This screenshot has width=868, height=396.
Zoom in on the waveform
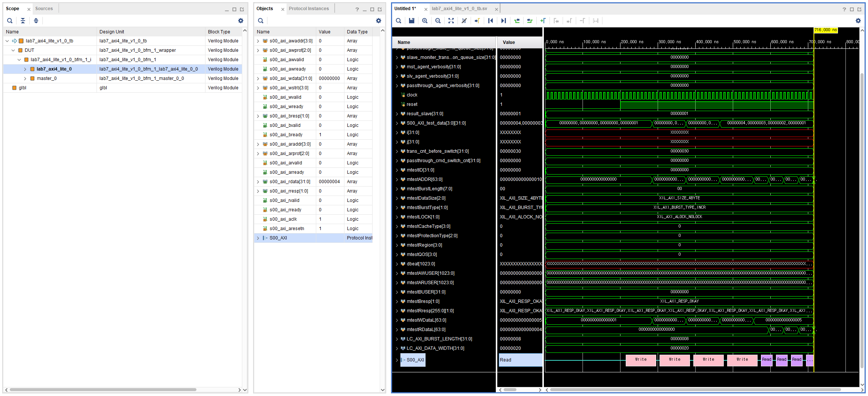click(x=425, y=21)
